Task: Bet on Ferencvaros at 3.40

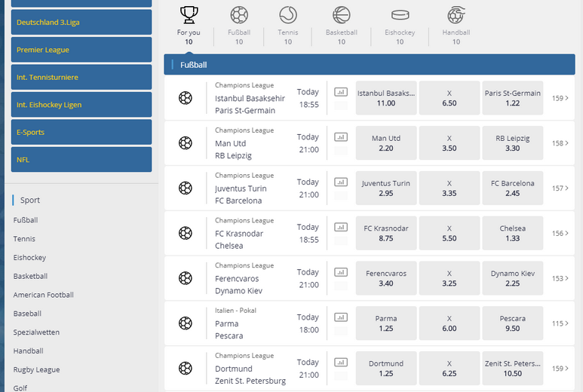Action: click(386, 278)
